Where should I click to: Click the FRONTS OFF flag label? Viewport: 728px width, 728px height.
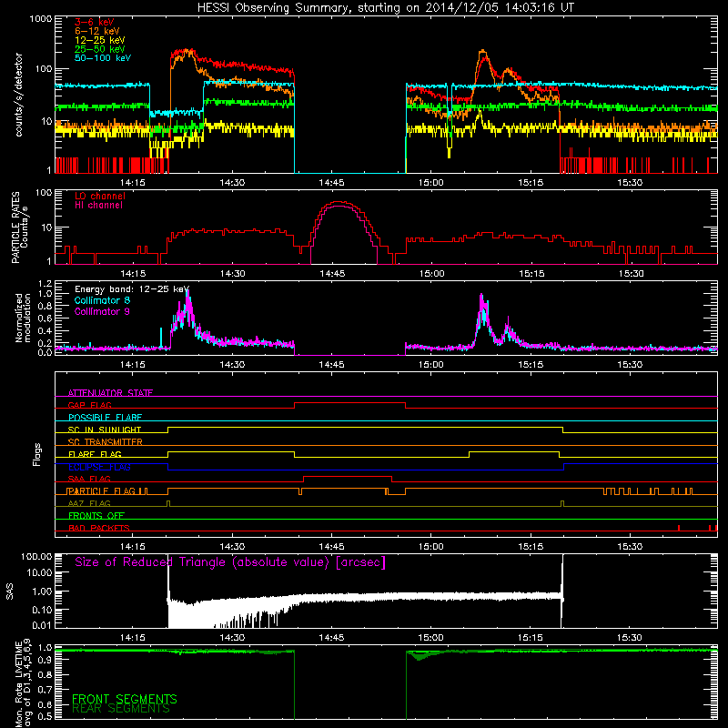pyautogui.click(x=96, y=515)
